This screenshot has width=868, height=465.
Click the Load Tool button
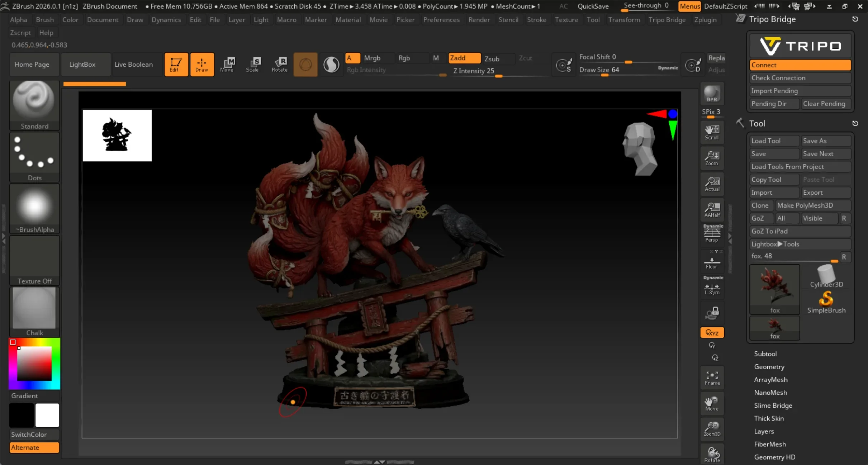tap(774, 141)
